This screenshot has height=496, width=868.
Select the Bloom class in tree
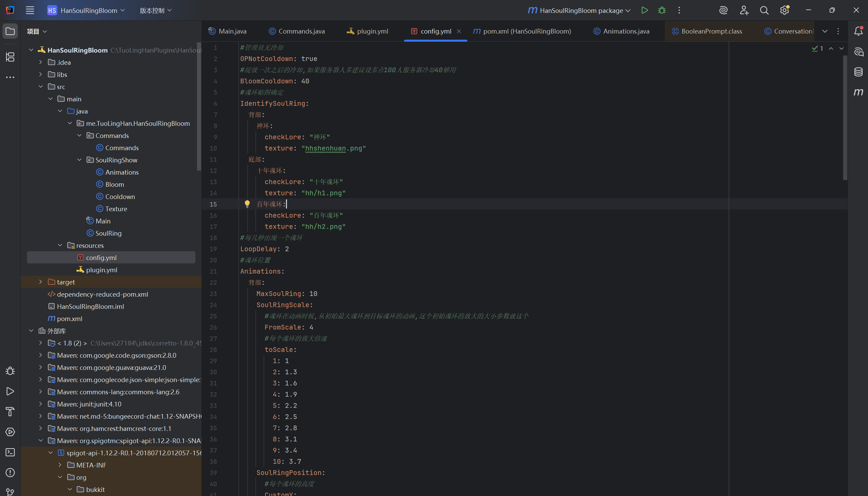(115, 184)
